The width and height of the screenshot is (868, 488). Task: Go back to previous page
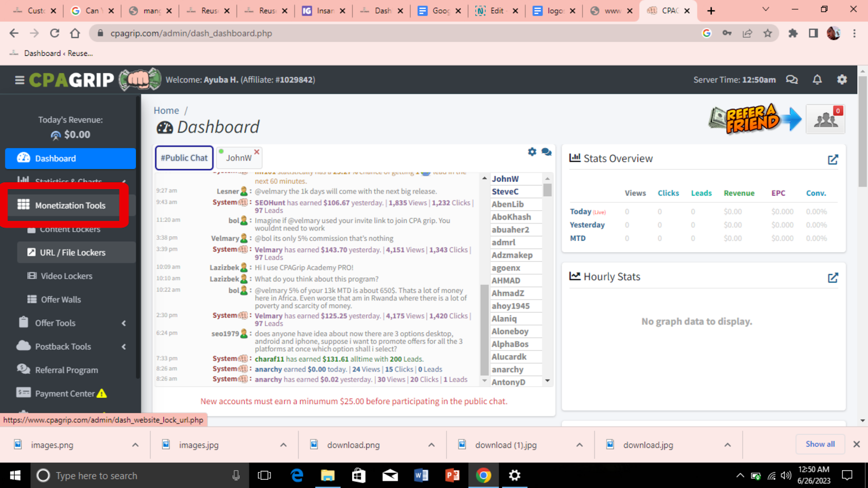pos(14,33)
